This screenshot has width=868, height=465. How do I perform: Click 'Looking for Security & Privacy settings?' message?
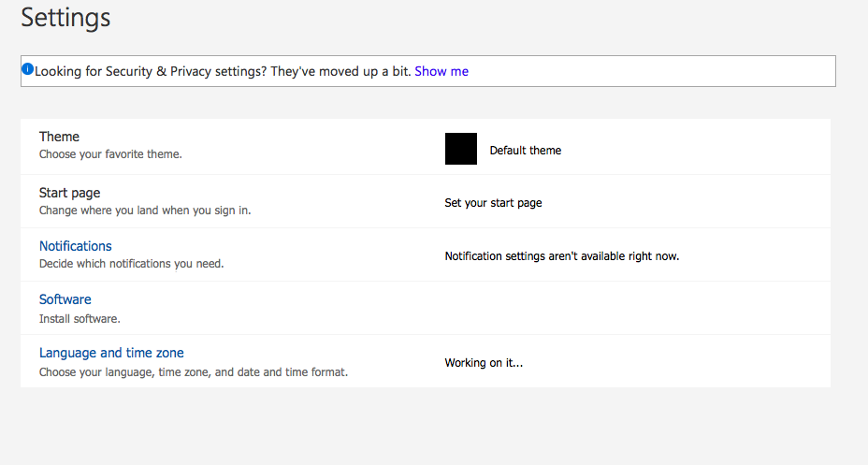click(x=224, y=71)
